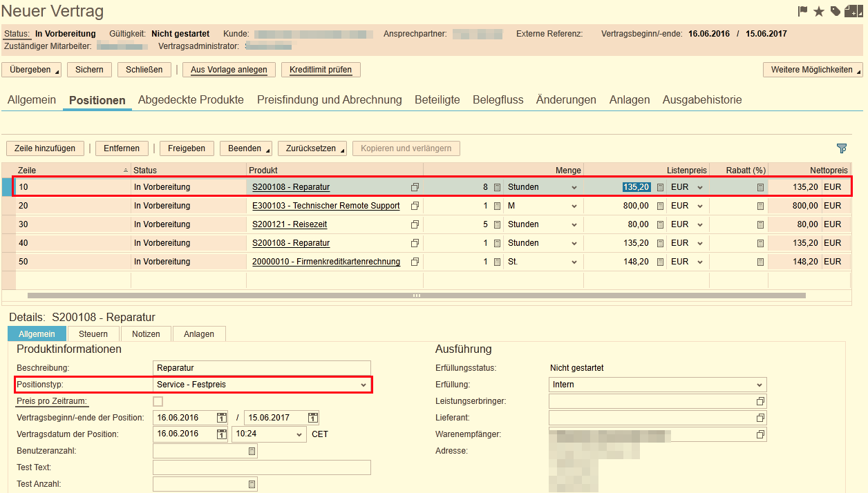The image size is (868, 493).
Task: Open the Abgedeckte Produkte tab
Action: pyautogui.click(x=191, y=100)
